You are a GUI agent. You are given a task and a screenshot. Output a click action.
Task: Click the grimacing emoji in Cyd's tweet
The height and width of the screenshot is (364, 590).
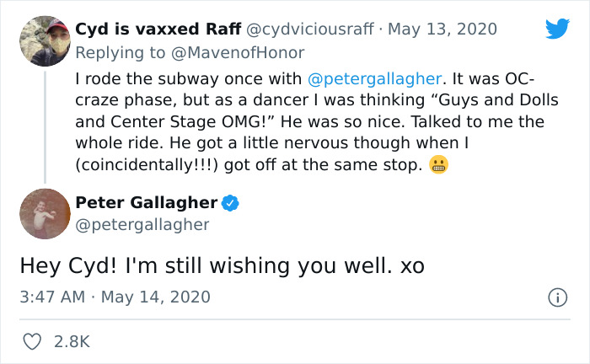[x=437, y=165]
